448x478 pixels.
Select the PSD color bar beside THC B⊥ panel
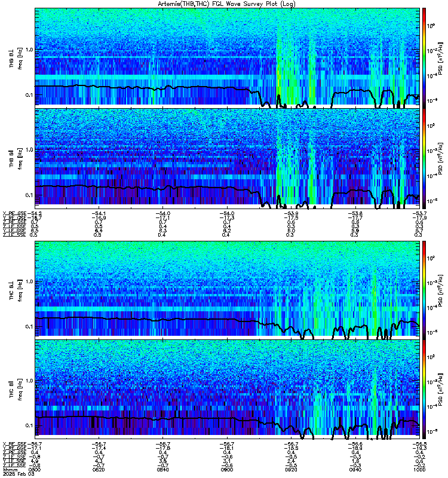point(424,290)
